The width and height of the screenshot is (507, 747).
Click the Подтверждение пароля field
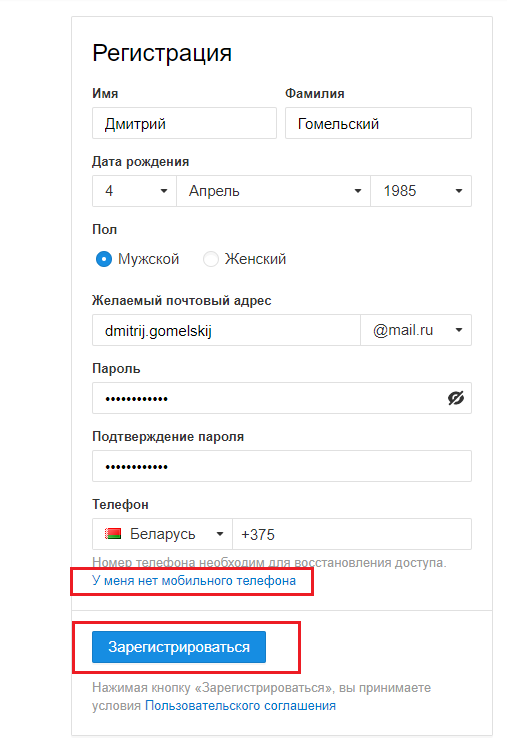(x=282, y=466)
